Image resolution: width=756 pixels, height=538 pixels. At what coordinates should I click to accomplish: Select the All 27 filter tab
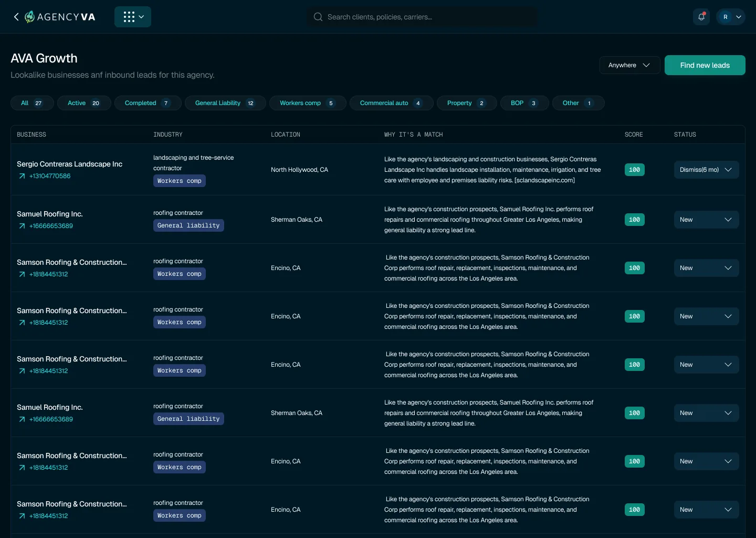pos(32,103)
